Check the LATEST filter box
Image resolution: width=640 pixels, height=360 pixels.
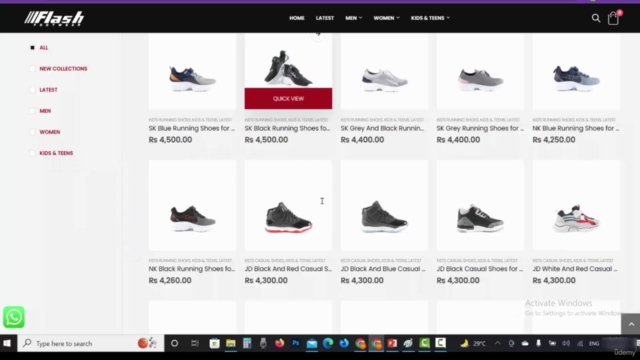tap(32, 90)
